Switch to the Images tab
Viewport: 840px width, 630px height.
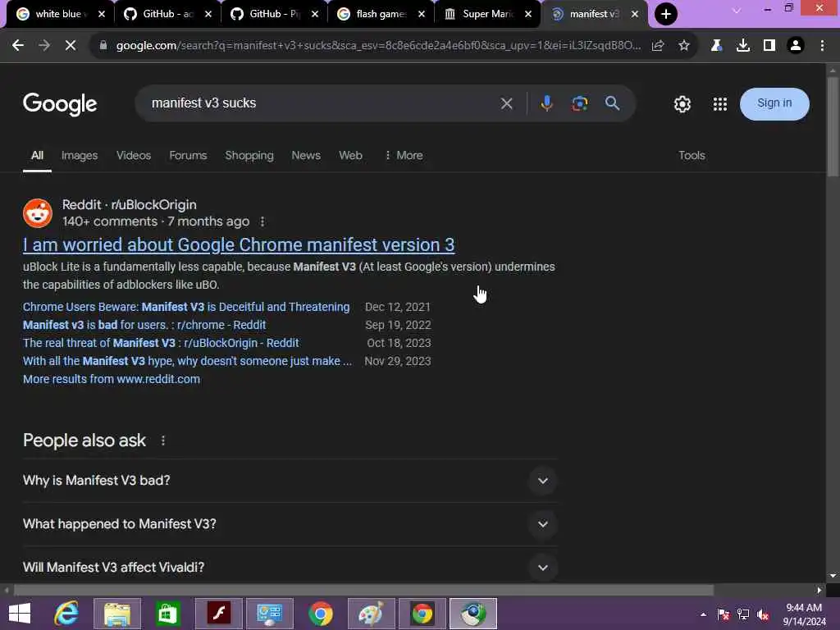click(80, 155)
